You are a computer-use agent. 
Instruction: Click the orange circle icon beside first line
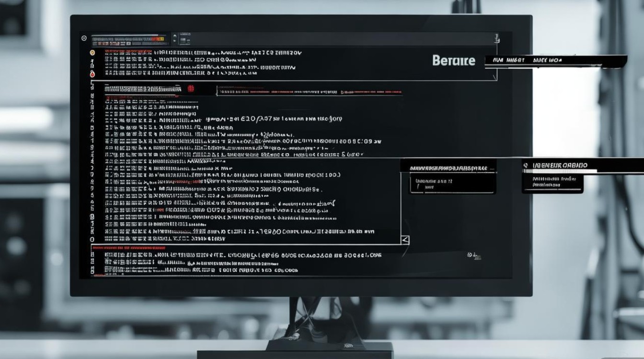pyautogui.click(x=92, y=53)
